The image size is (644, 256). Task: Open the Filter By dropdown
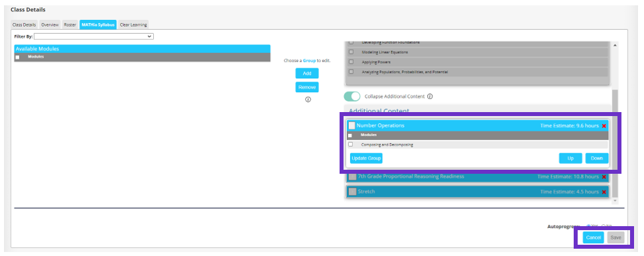pos(94,36)
